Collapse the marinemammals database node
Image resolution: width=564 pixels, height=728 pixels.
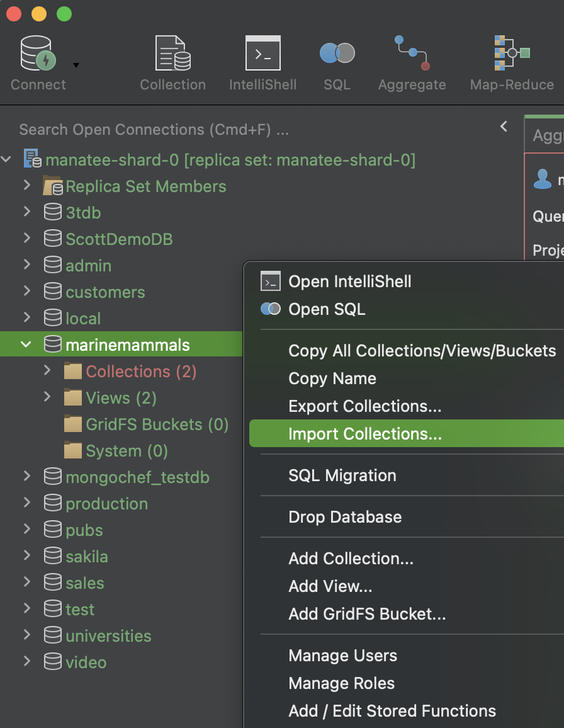[25, 344]
